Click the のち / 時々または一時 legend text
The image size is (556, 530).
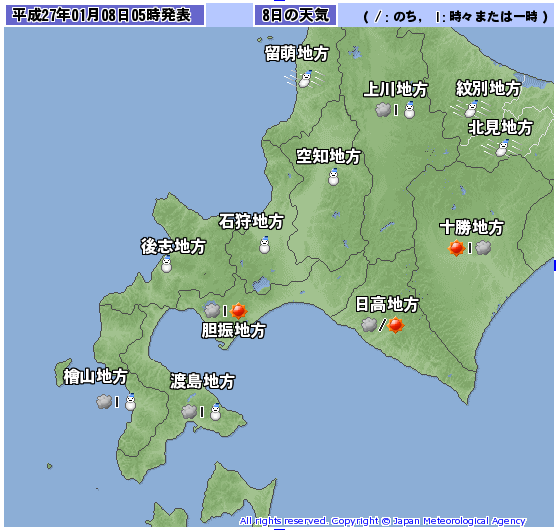coord(456,16)
